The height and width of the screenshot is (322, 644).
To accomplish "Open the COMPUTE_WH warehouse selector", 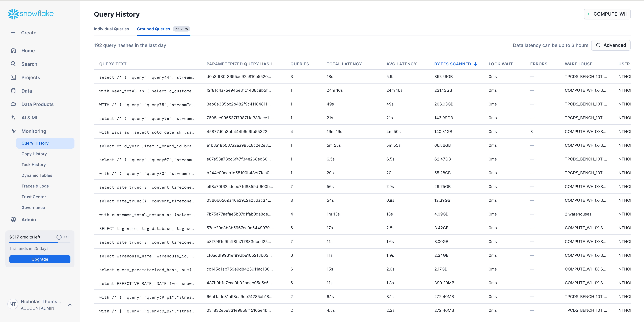I will point(607,14).
